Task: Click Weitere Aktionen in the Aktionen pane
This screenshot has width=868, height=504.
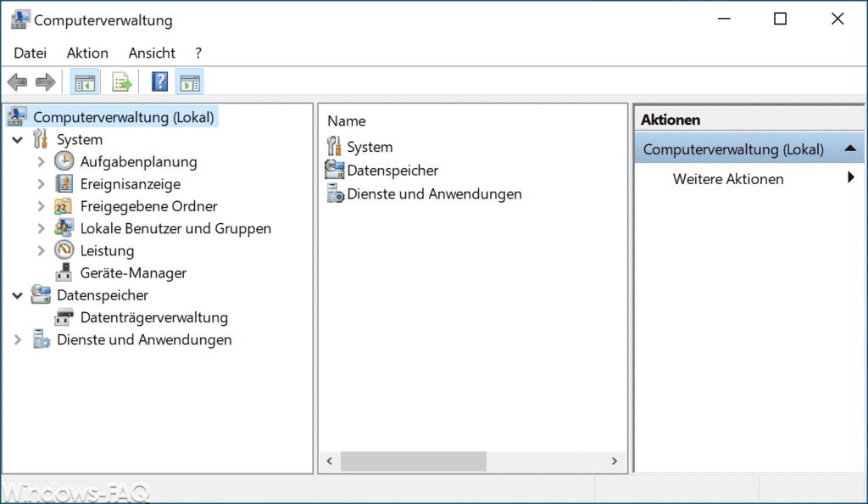Action: click(728, 179)
